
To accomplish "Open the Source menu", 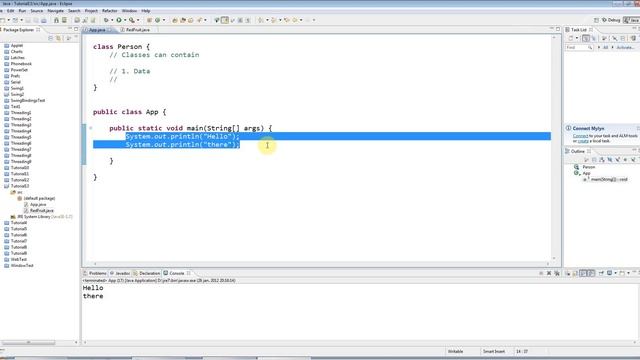I will pyautogui.click(x=37, y=11).
